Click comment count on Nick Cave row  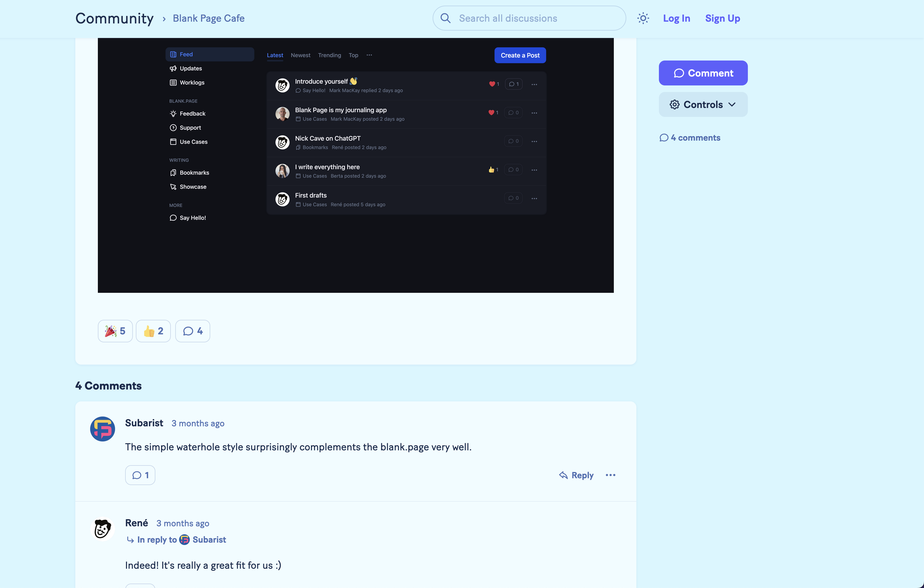tap(513, 141)
